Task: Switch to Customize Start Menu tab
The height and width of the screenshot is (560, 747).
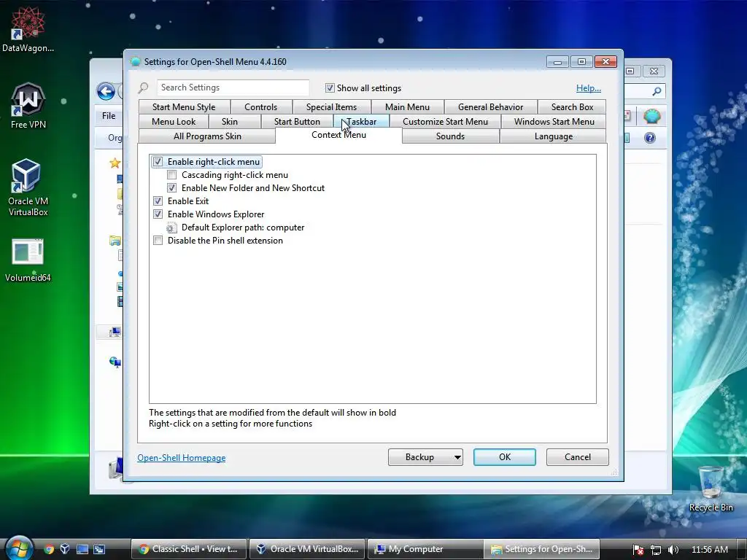Action: click(446, 122)
